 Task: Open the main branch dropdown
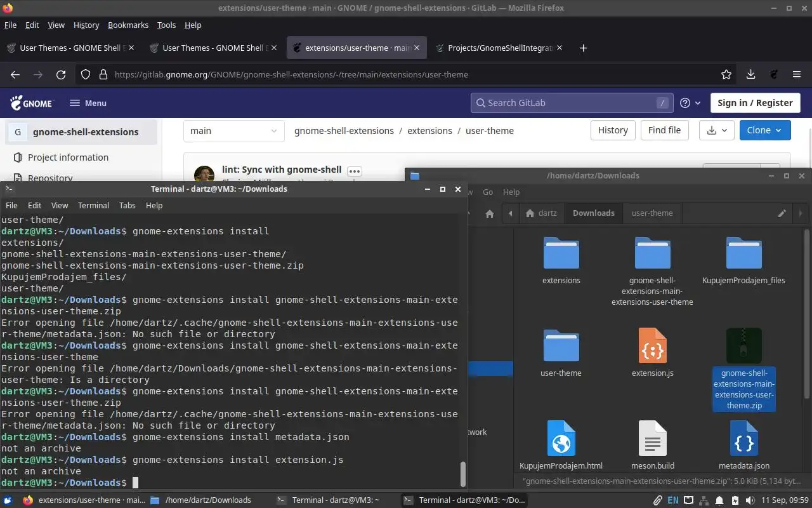pos(234,131)
